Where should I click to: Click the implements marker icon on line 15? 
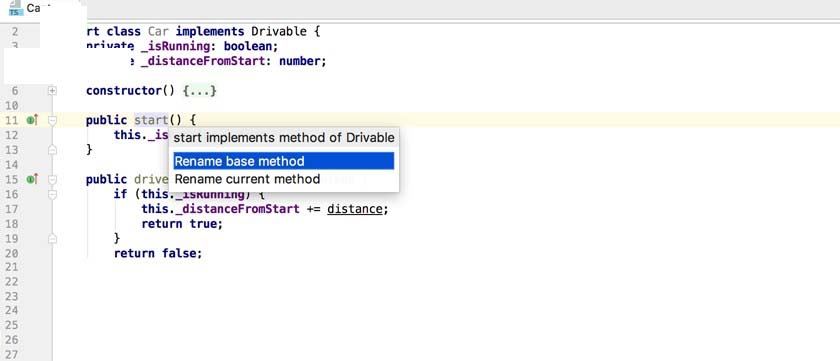pyautogui.click(x=32, y=179)
